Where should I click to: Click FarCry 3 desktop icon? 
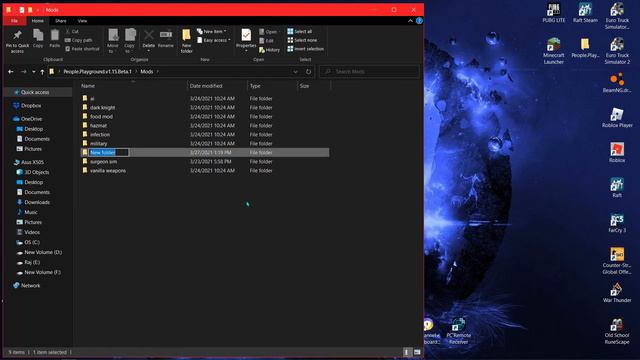click(x=617, y=223)
